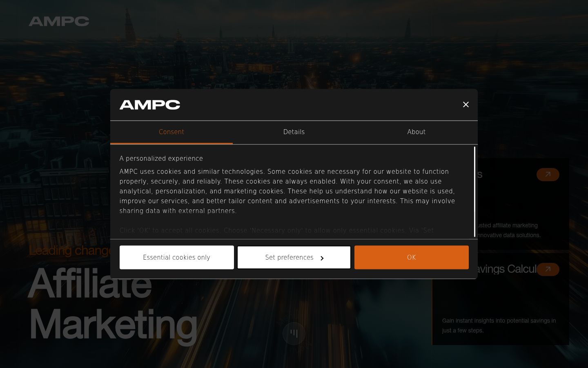Click the 'A personalized experience' heading
Image resolution: width=588 pixels, height=368 pixels.
pos(161,159)
